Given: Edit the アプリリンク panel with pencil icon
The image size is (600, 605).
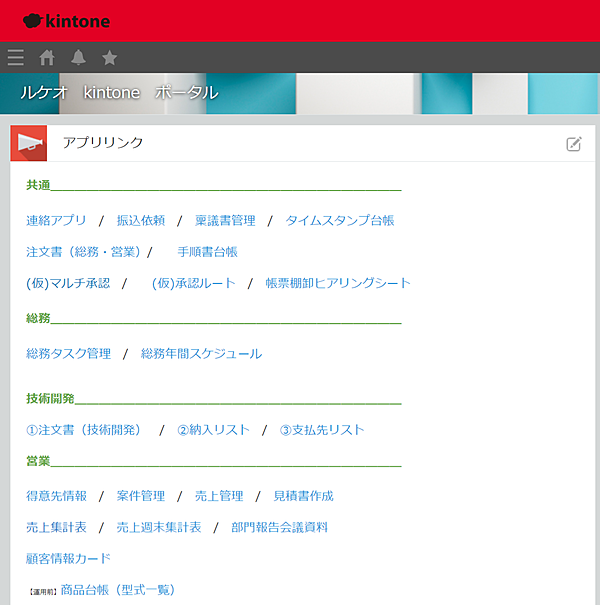Looking at the screenshot, I should coord(573,144).
